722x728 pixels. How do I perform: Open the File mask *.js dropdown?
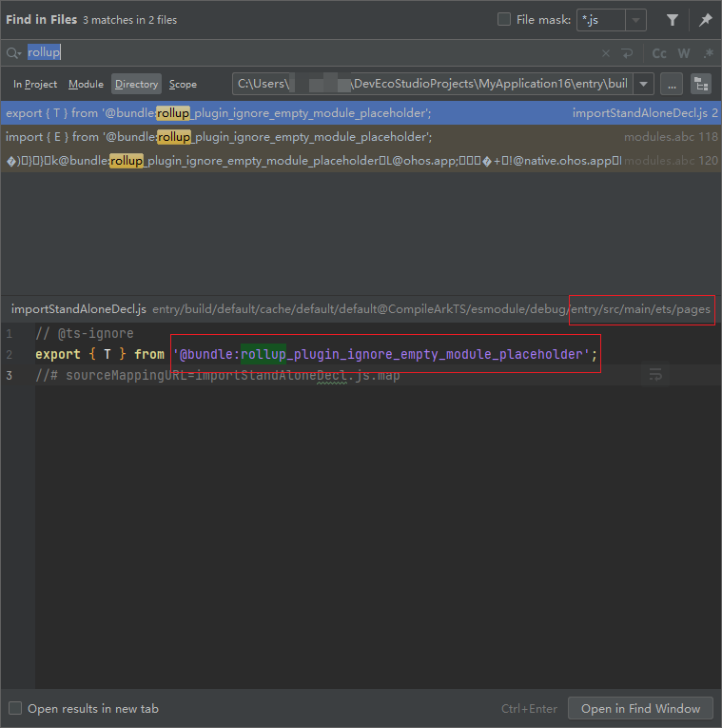tap(635, 20)
